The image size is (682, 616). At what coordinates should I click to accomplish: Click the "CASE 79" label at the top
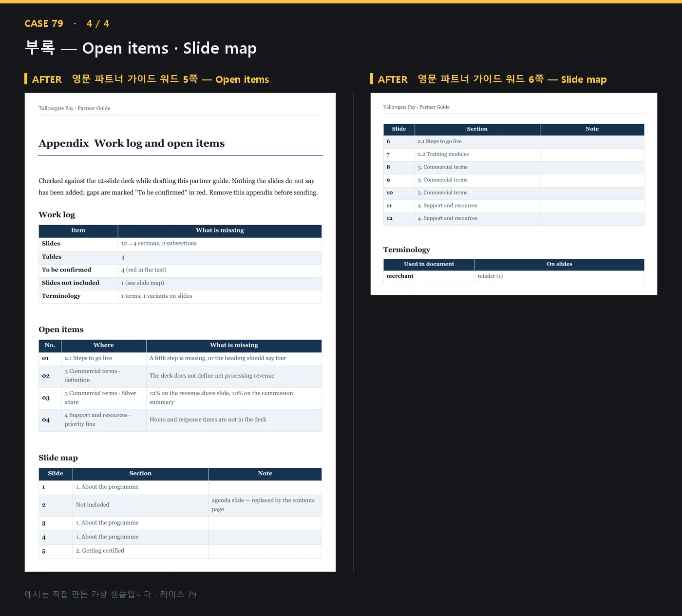pyautogui.click(x=44, y=23)
